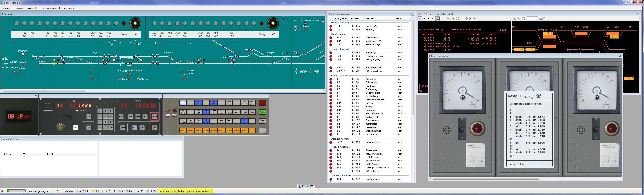The image size is (644, 195).
Task: Click the red status dot for Hexelse Weg
Action: pyautogui.click(x=331, y=26)
